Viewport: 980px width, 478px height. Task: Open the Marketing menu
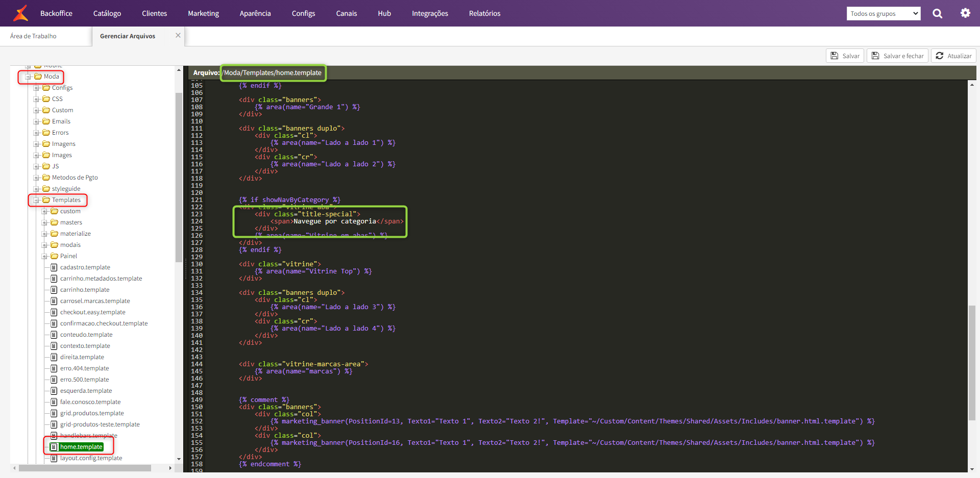[203, 13]
